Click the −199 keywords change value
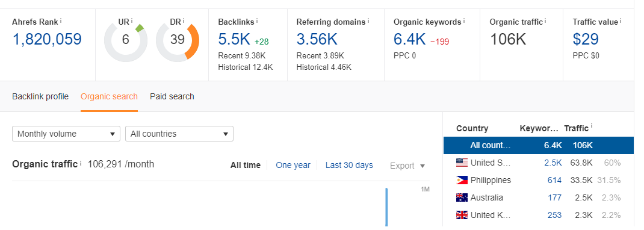 click(x=441, y=42)
